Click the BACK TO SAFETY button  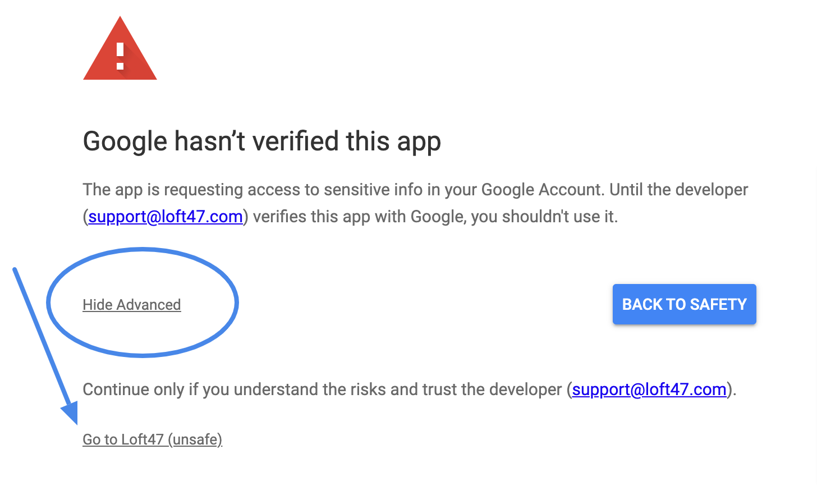[x=684, y=304]
